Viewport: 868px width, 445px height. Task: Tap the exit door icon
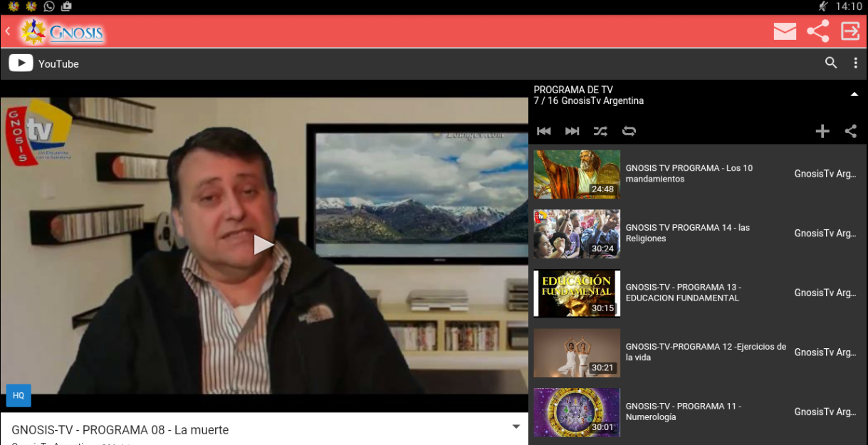pos(850,31)
